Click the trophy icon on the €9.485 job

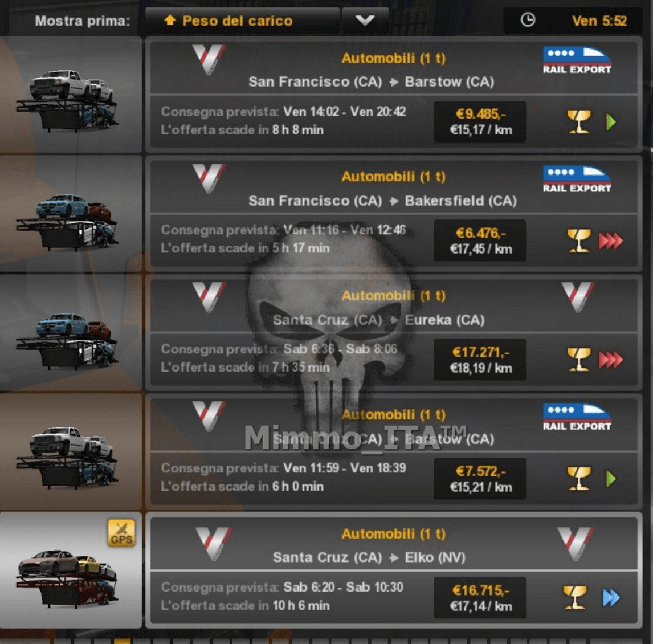point(578,121)
